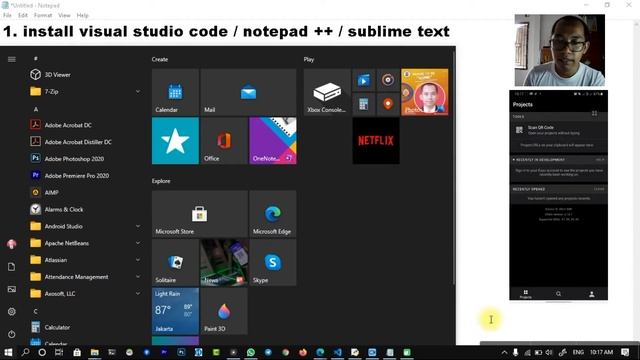
Task: Open the 3D Viewer app entry
Action: 57,75
